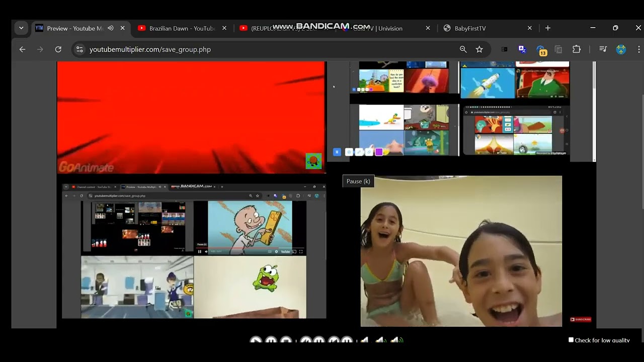Close the Brazilian Dawn tab
The height and width of the screenshot is (362, 644).
point(224,28)
